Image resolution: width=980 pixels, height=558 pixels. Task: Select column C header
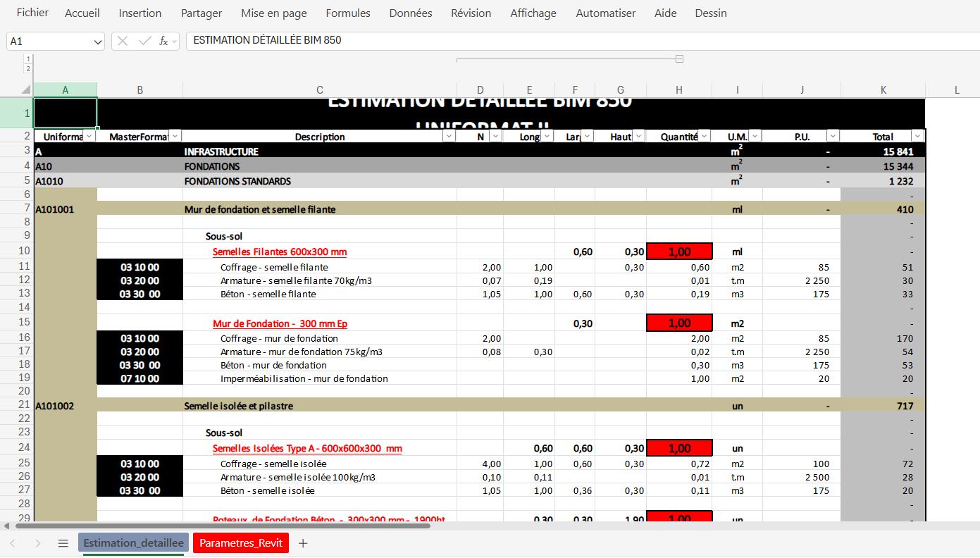[320, 90]
